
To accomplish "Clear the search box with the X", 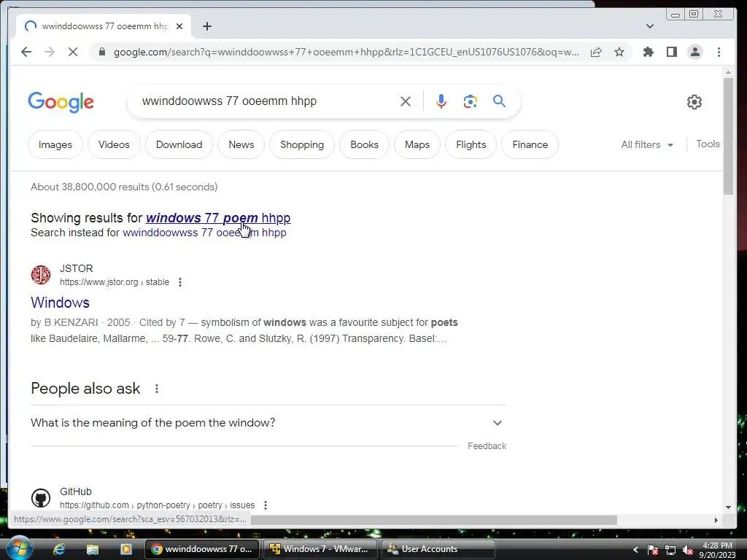I will (406, 101).
